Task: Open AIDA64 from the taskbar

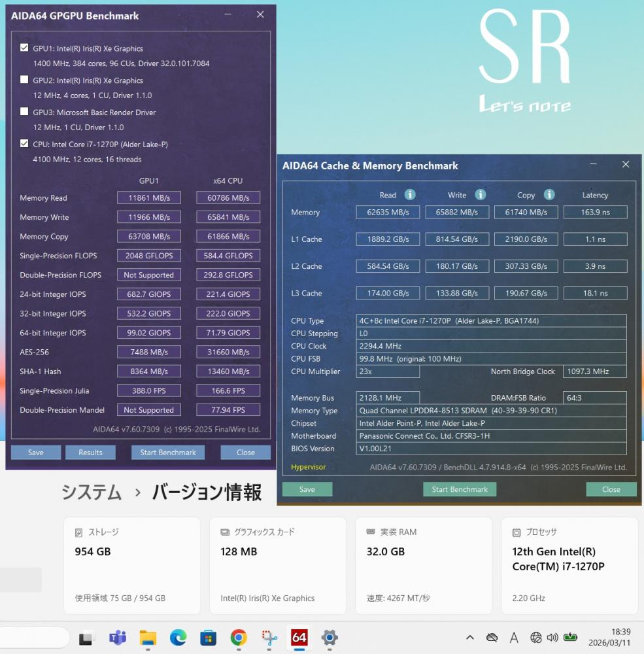Action: (299, 638)
